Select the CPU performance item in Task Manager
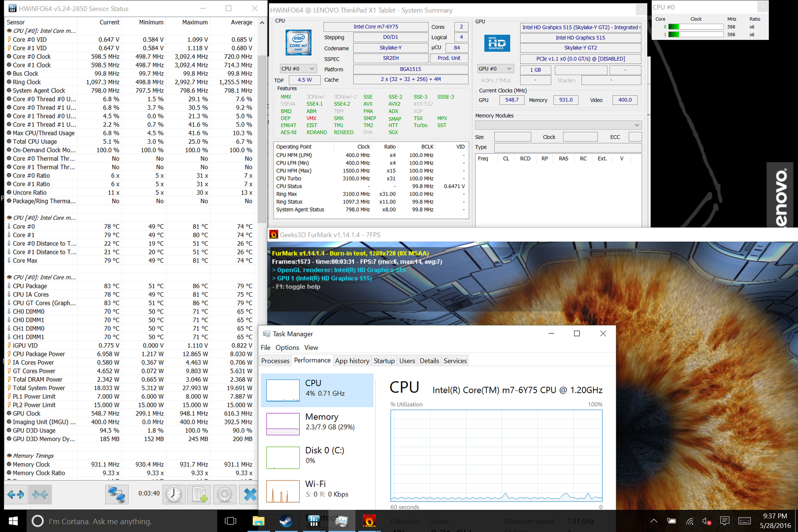Image resolution: width=798 pixels, height=532 pixels. click(317, 390)
